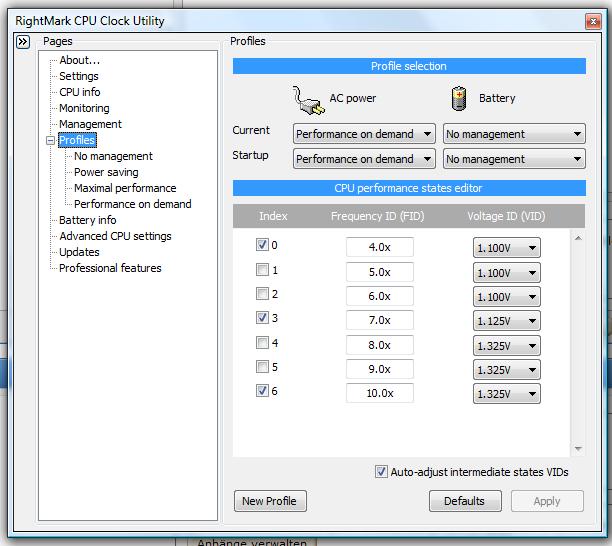The width and height of the screenshot is (612, 546).
Task: Open the voltage dropdown for 7.0x
Action: (x=507, y=321)
